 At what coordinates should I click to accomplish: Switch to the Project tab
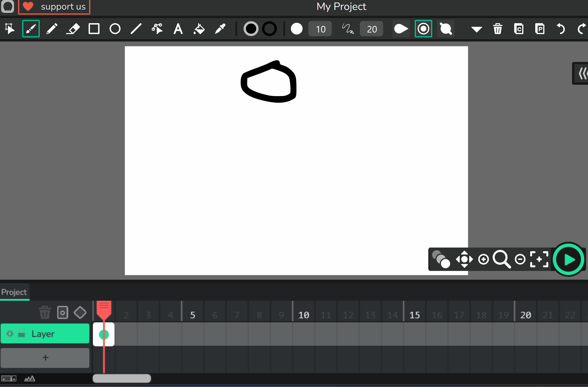point(14,292)
